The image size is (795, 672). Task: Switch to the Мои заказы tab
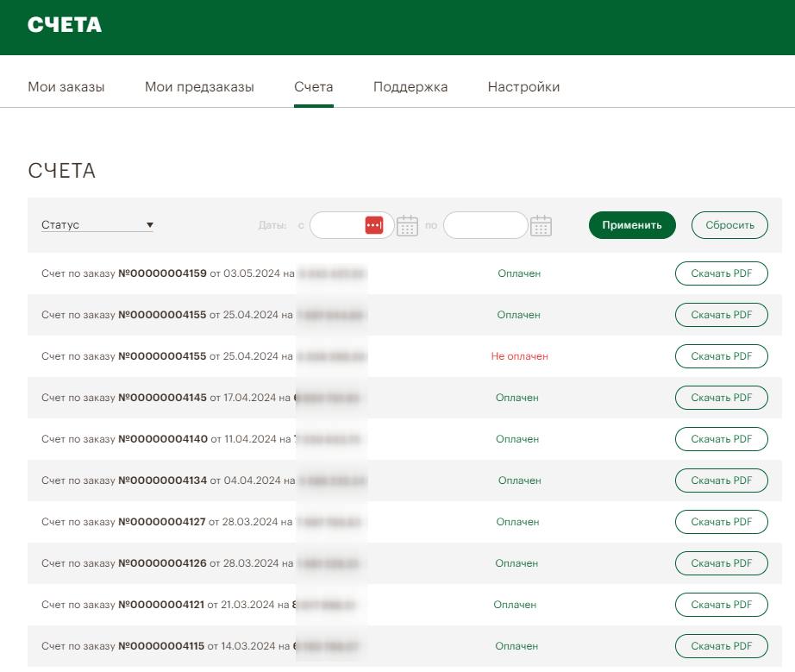pyautogui.click(x=66, y=87)
